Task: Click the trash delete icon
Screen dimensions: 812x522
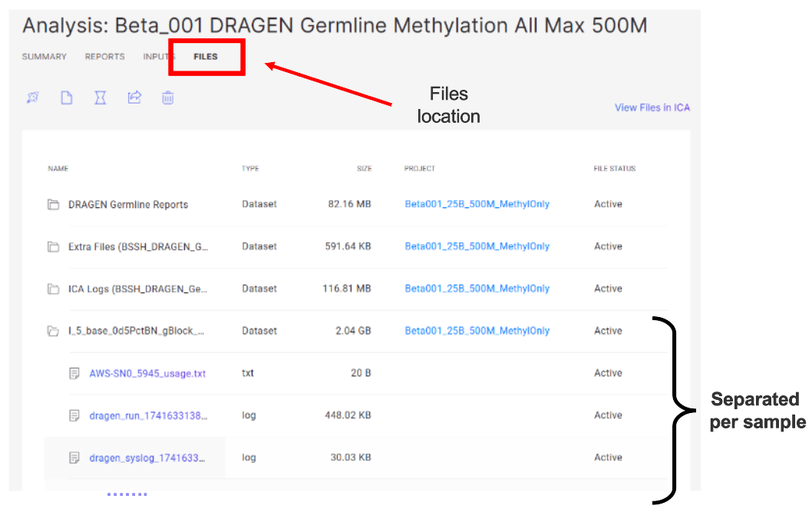Action: point(168,97)
